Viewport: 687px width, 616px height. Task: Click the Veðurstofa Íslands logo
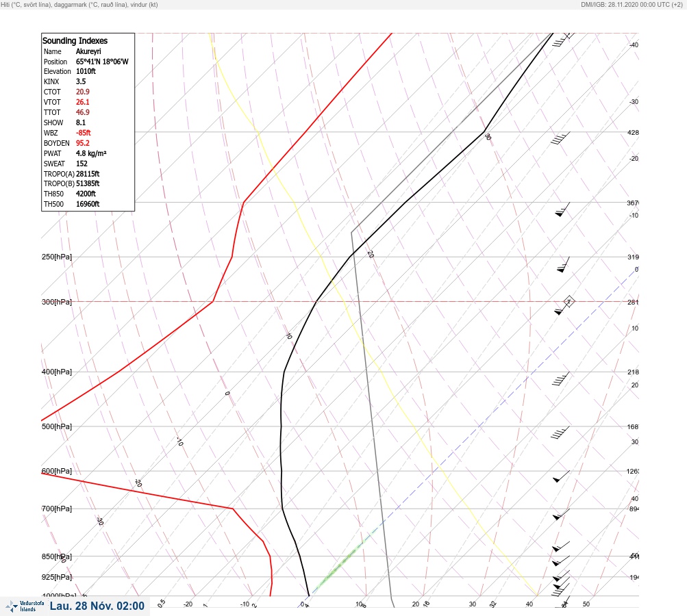25,606
